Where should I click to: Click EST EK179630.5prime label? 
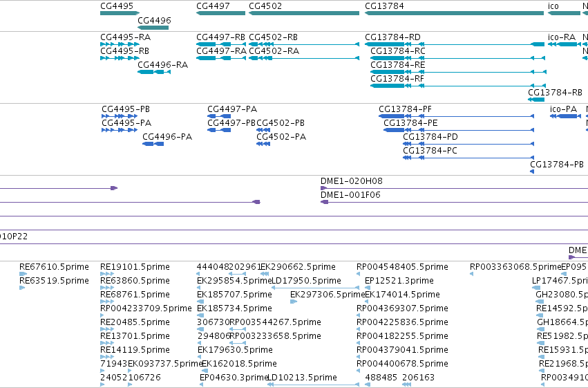click(x=235, y=350)
